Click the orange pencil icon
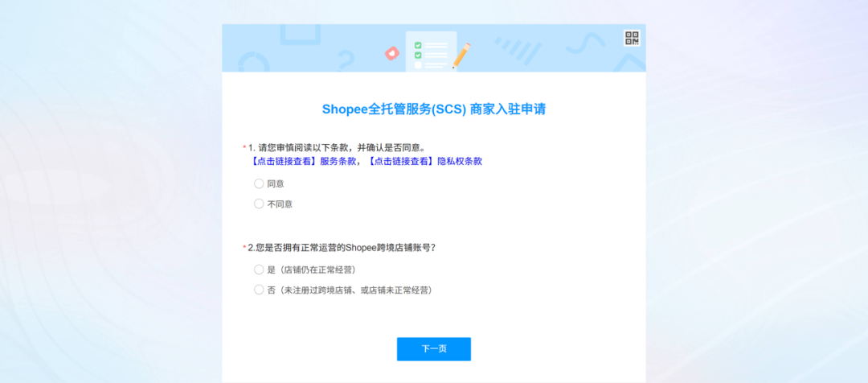868x383 pixels. (461, 54)
